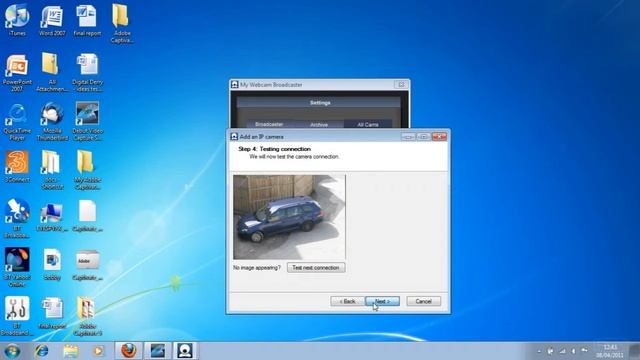Open the Mozilla Thunderbird shortcut

[x=52, y=122]
